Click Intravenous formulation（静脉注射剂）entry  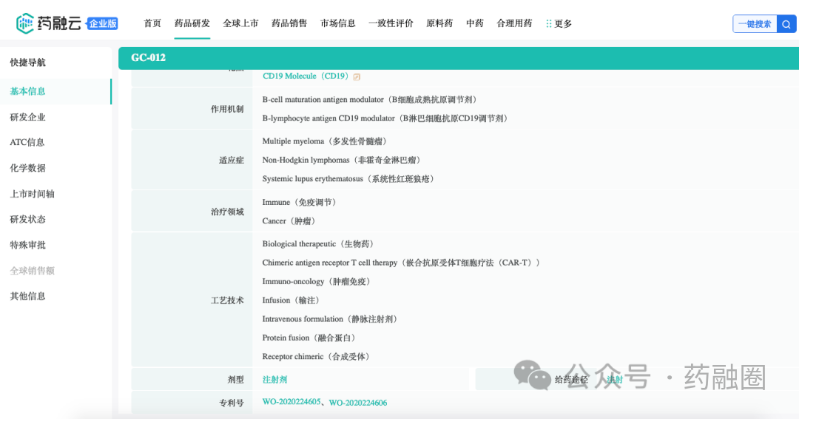pos(331,319)
